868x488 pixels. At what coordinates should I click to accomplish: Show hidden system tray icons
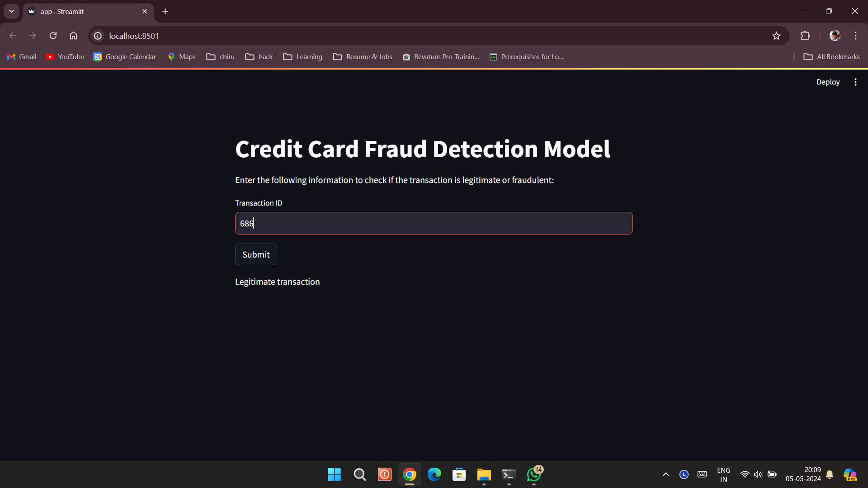(x=666, y=474)
